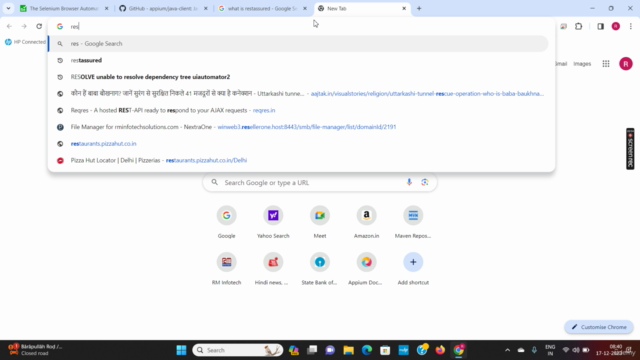Close the Selenium Browser Automation tab
Viewport: 640px width, 360px height.
pyautogui.click(x=107, y=8)
